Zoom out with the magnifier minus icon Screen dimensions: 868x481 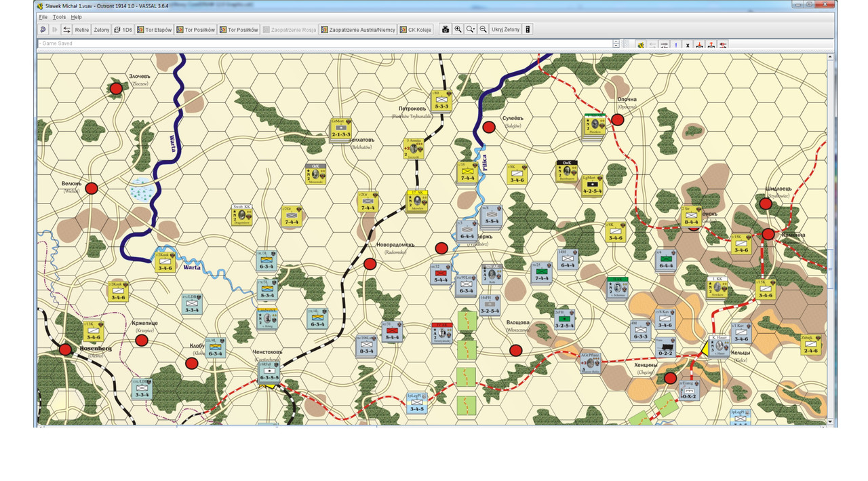tap(484, 30)
